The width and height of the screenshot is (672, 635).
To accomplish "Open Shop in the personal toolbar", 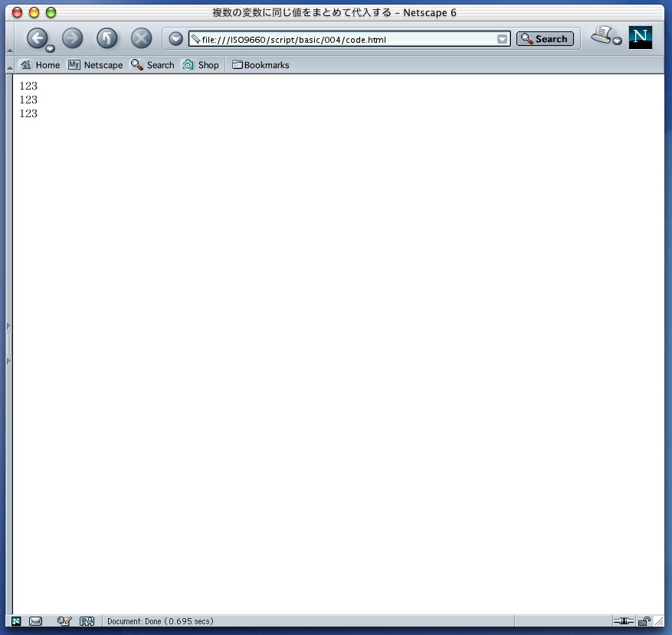I will (201, 65).
